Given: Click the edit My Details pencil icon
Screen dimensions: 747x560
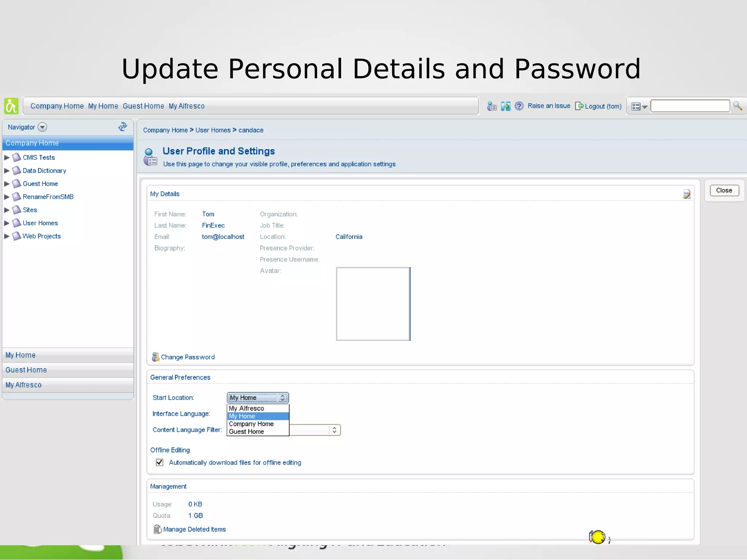Looking at the screenshot, I should pos(687,194).
